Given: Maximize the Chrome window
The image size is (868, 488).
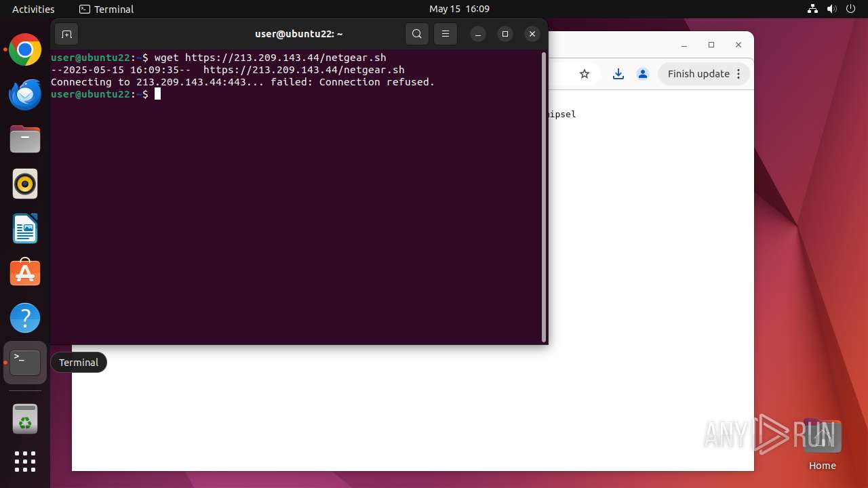Looking at the screenshot, I should 711,45.
